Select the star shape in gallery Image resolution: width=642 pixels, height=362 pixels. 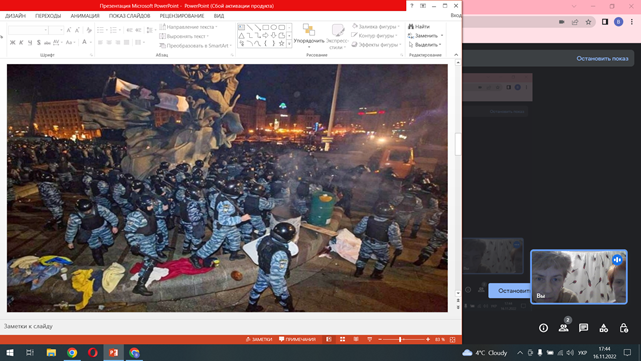(282, 43)
